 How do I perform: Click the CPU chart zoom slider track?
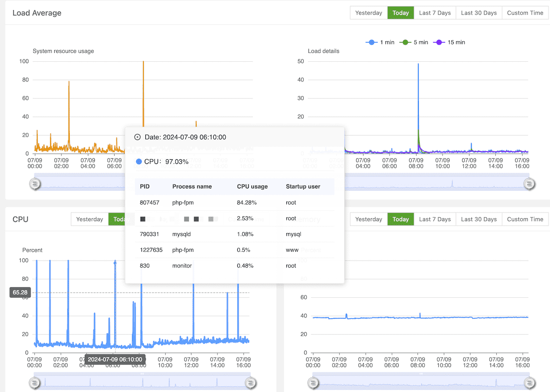pyautogui.click(x=142, y=382)
